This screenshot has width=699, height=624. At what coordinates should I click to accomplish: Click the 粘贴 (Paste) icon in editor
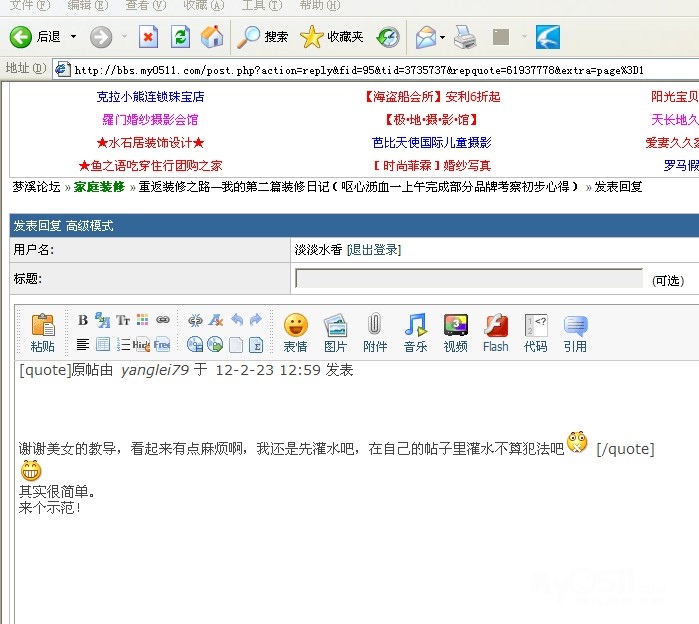coord(43,331)
